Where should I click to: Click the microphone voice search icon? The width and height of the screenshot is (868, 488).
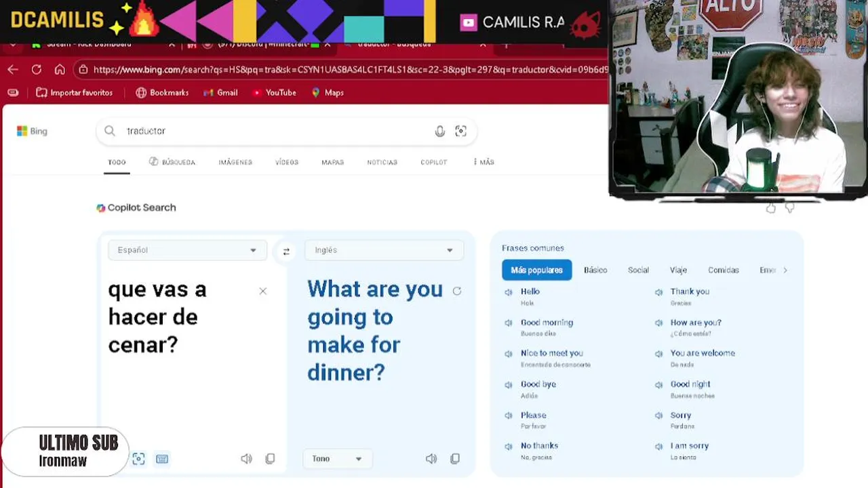(x=440, y=131)
